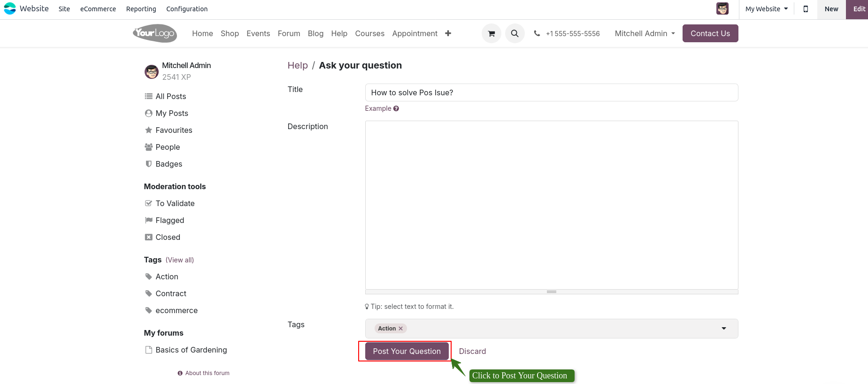The width and height of the screenshot is (868, 384).
Task: Click the Discard link
Action: (x=472, y=351)
